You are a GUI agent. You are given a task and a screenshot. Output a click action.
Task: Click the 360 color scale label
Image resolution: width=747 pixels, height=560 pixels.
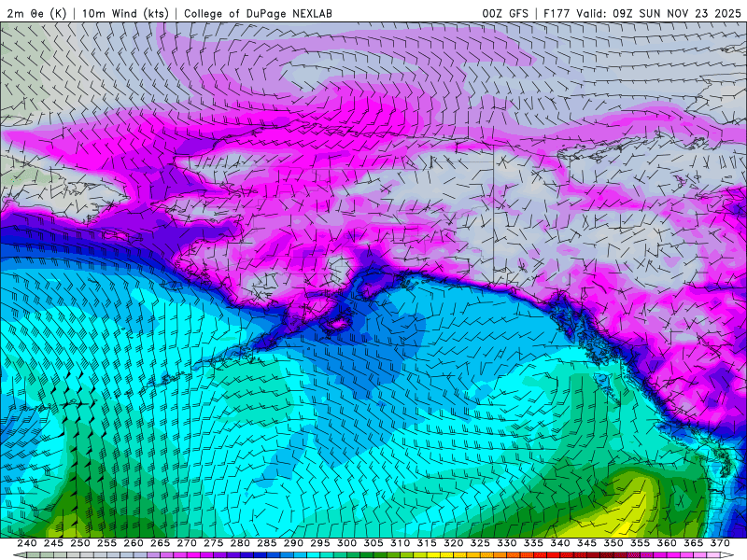[667, 543]
